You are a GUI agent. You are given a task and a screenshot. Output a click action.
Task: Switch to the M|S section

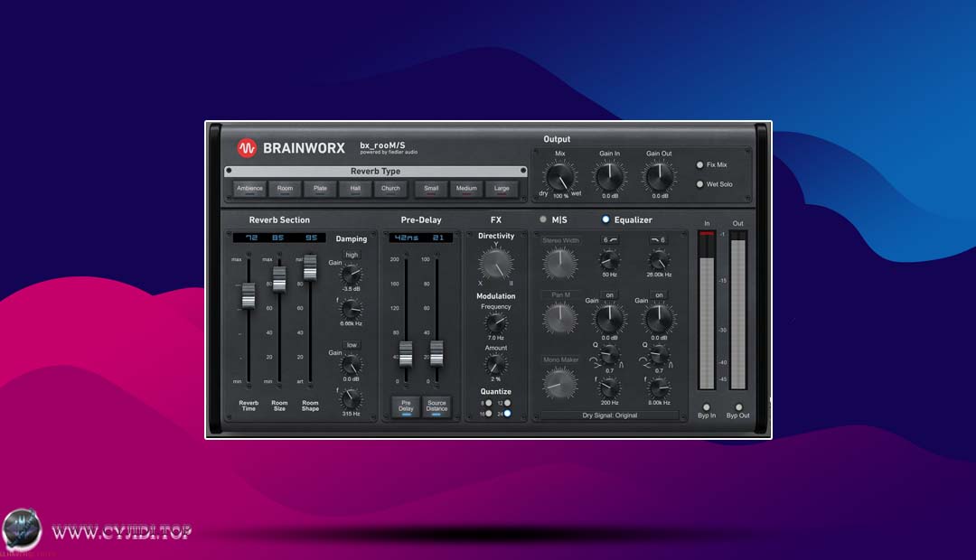pyautogui.click(x=543, y=219)
